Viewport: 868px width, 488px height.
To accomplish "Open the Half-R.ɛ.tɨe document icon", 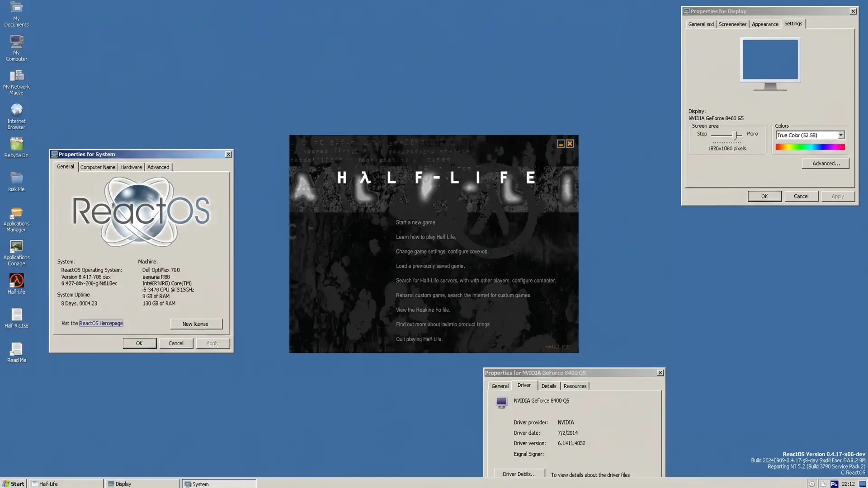I will (x=16, y=318).
